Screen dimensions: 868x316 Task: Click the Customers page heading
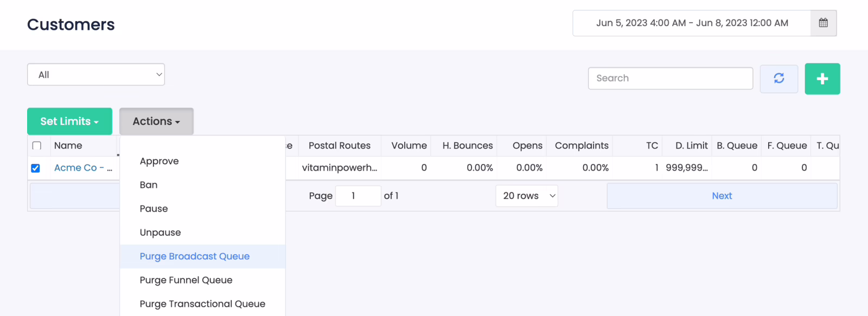71,24
